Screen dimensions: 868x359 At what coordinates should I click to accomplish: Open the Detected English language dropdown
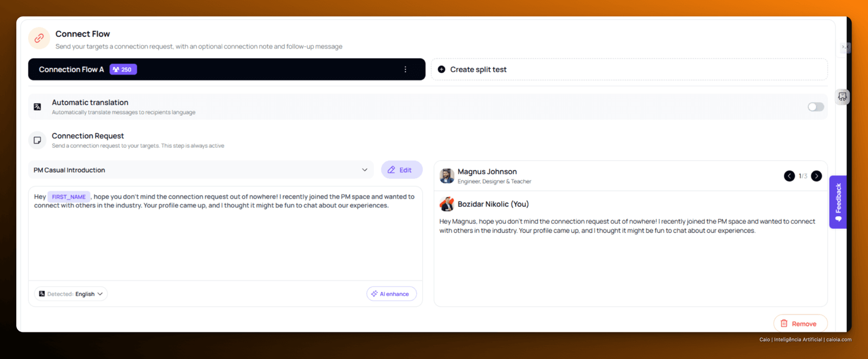point(71,294)
